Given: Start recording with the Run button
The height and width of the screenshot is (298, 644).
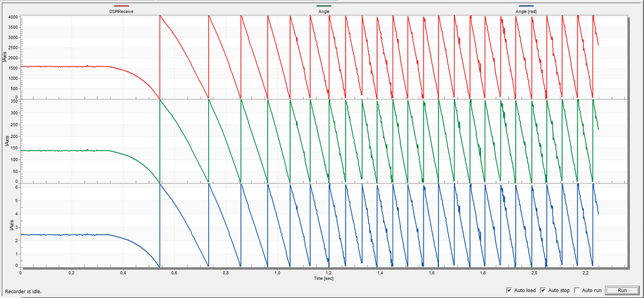Looking at the screenshot, I should (622, 290).
